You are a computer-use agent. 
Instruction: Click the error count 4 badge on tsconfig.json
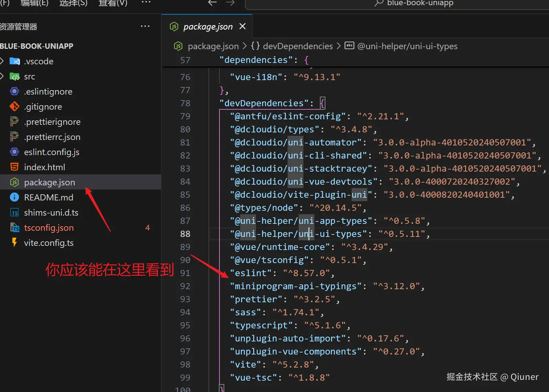point(148,228)
